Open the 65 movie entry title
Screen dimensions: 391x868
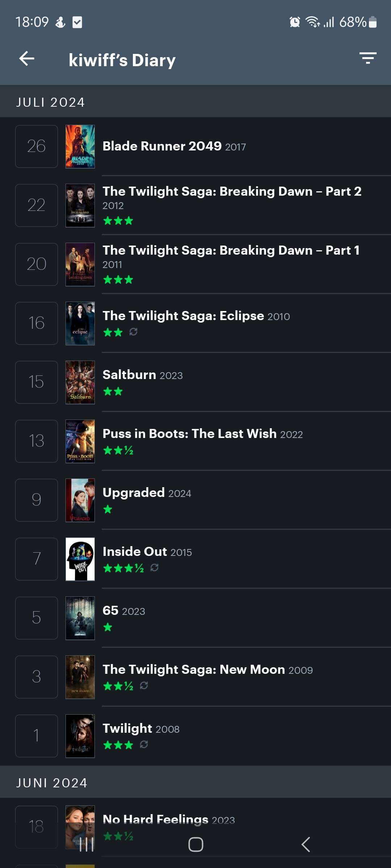110,610
